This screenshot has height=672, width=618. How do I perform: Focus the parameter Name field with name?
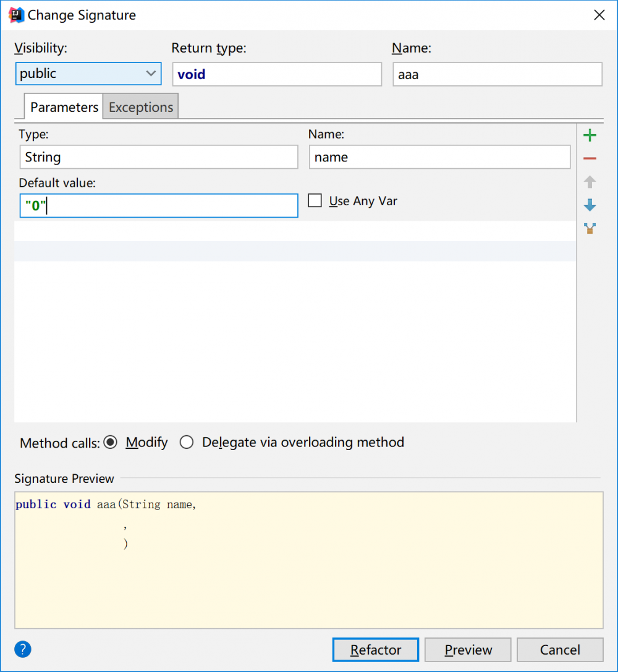coord(440,157)
